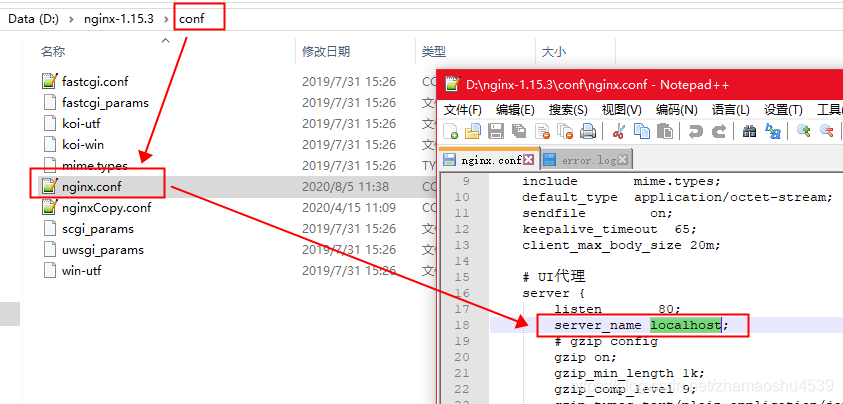Screen dimensions: 843x404
Task: Click the word listen on line 17
Action: 578,309
